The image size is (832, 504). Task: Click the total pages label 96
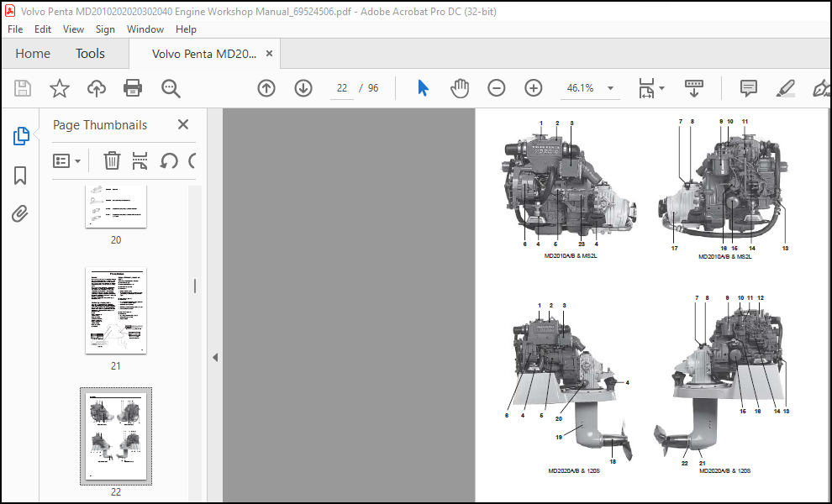(x=373, y=88)
